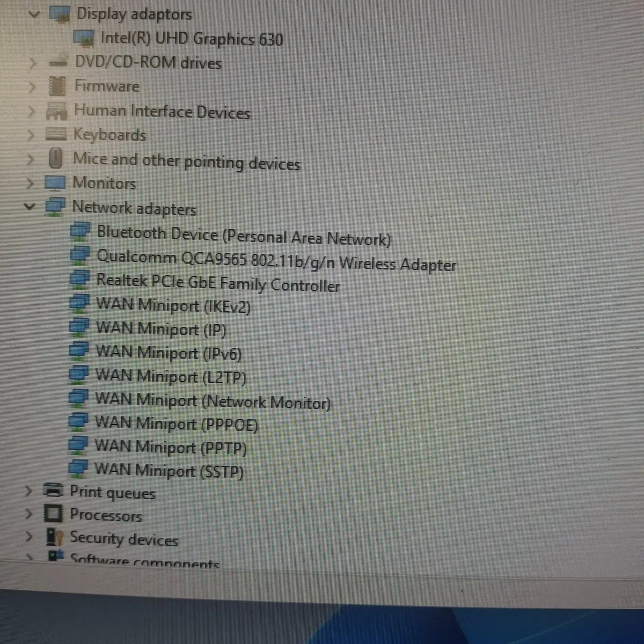Image resolution: width=644 pixels, height=644 pixels.
Task: Click the WAN Miniport (Network Monitor) icon
Action: coord(78,398)
